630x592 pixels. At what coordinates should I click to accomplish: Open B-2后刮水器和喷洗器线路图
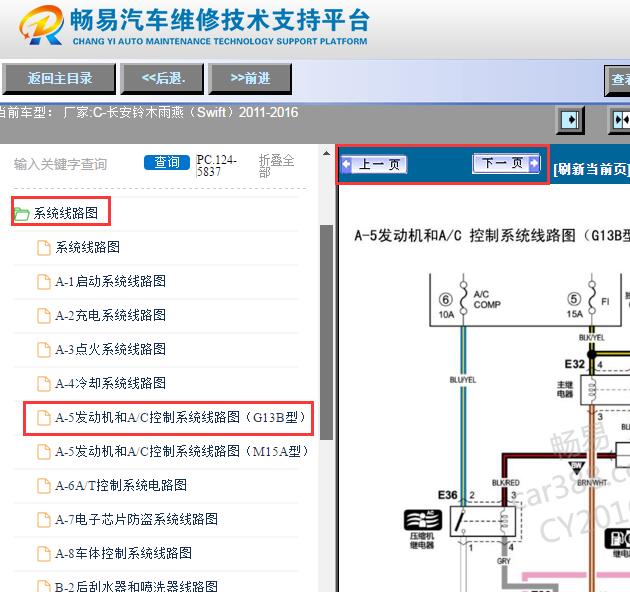(x=137, y=586)
